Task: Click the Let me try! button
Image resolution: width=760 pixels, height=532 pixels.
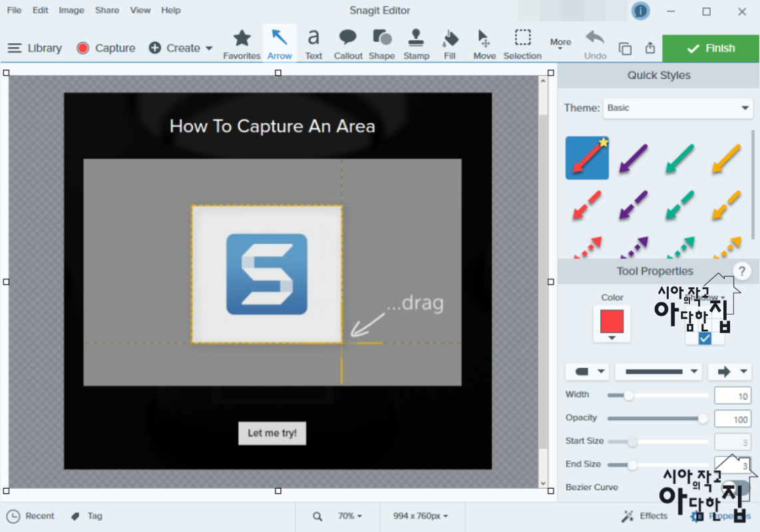Action: [272, 433]
